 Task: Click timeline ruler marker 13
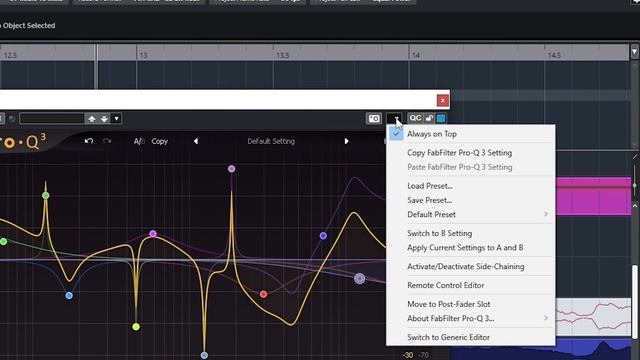143,55
